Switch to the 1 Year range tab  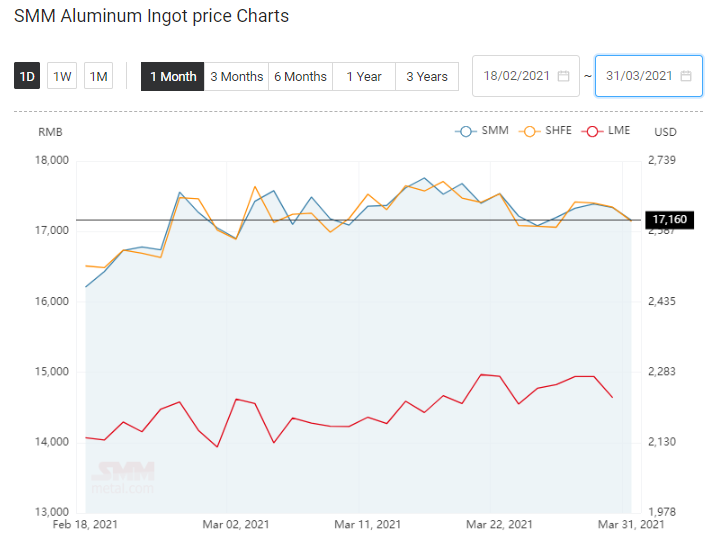pyautogui.click(x=364, y=77)
